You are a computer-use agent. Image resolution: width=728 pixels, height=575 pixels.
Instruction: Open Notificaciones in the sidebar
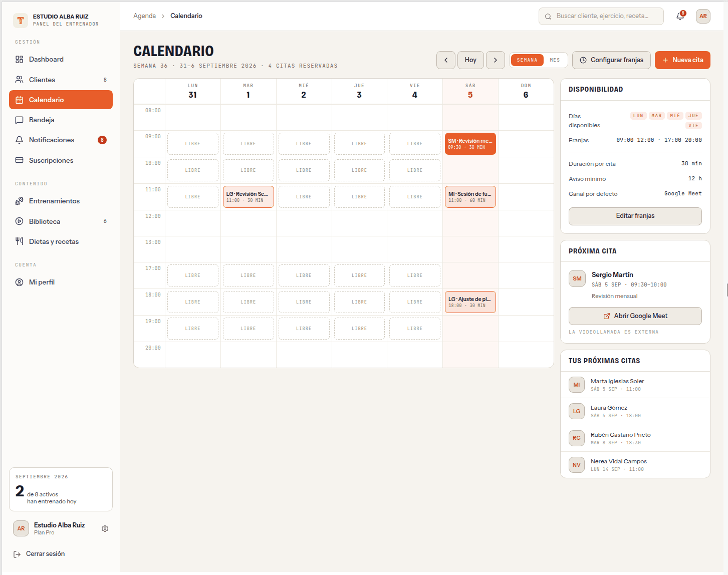[61, 140]
